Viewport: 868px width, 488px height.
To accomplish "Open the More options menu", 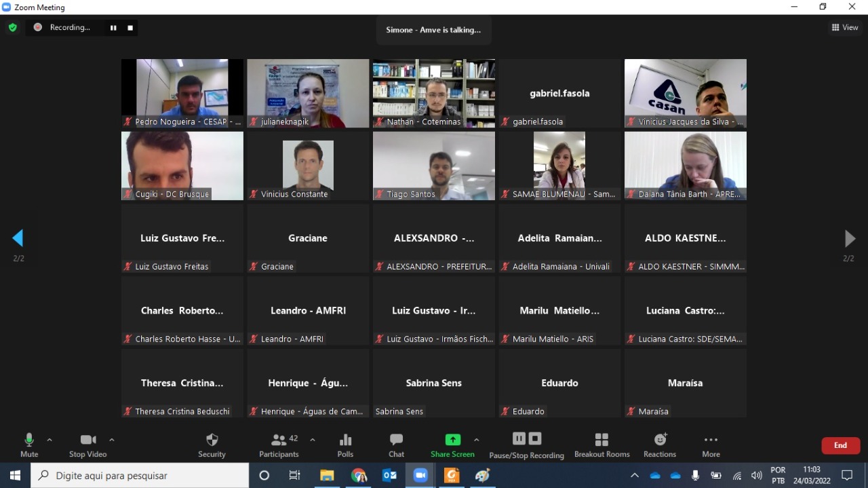I will point(711,445).
